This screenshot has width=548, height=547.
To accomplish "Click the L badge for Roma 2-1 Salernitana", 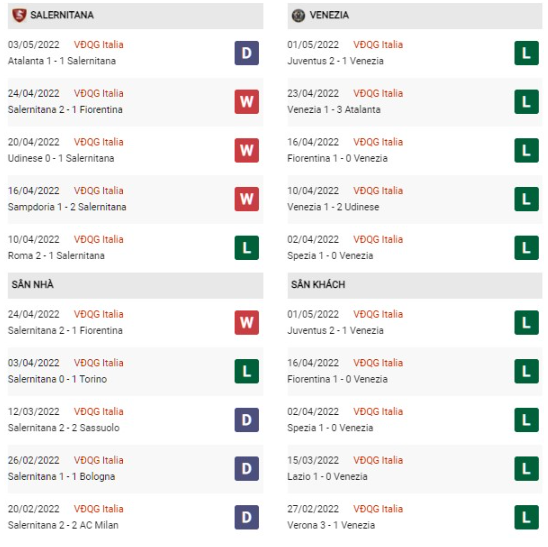I will click(247, 248).
